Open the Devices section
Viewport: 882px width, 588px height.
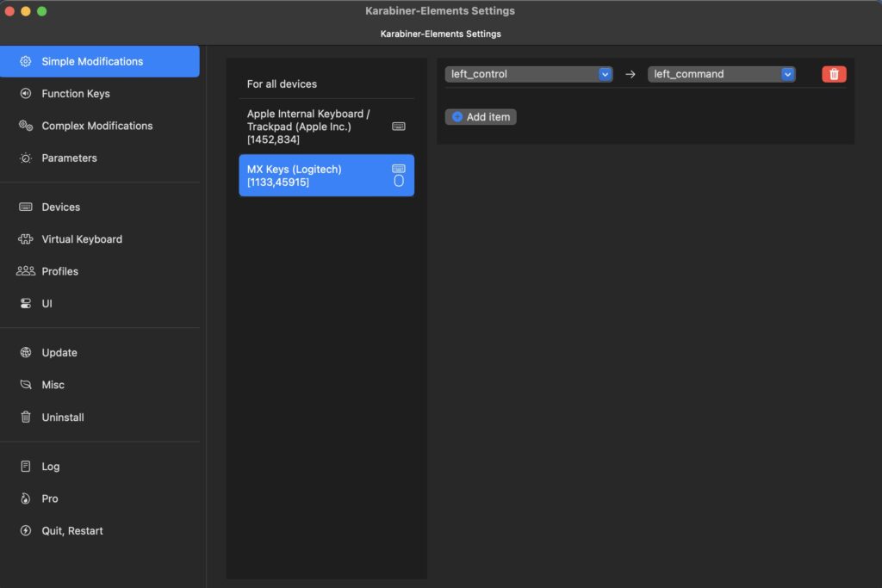[x=60, y=207]
